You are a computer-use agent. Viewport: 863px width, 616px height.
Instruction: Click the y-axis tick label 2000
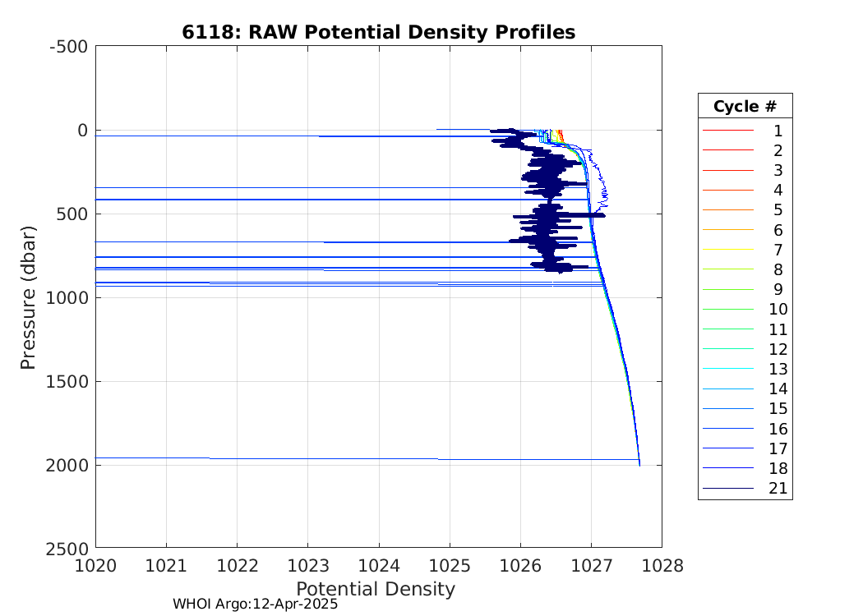pos(67,465)
